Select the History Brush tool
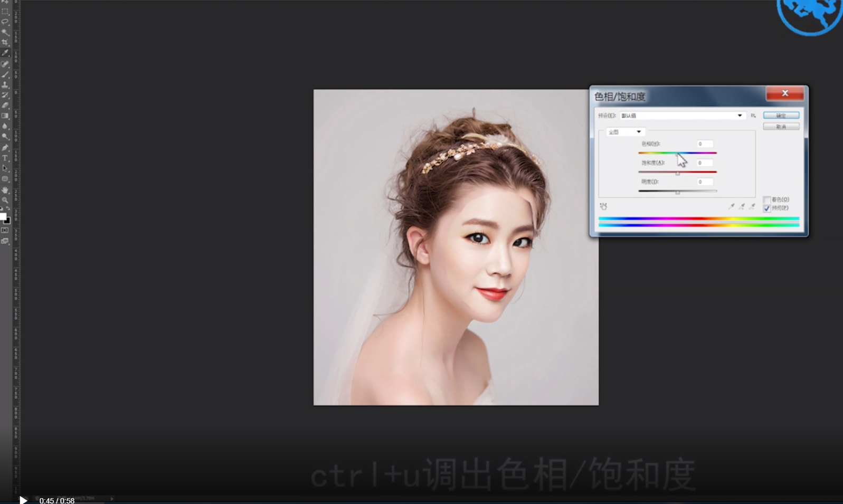The height and width of the screenshot is (504, 843). (x=5, y=95)
